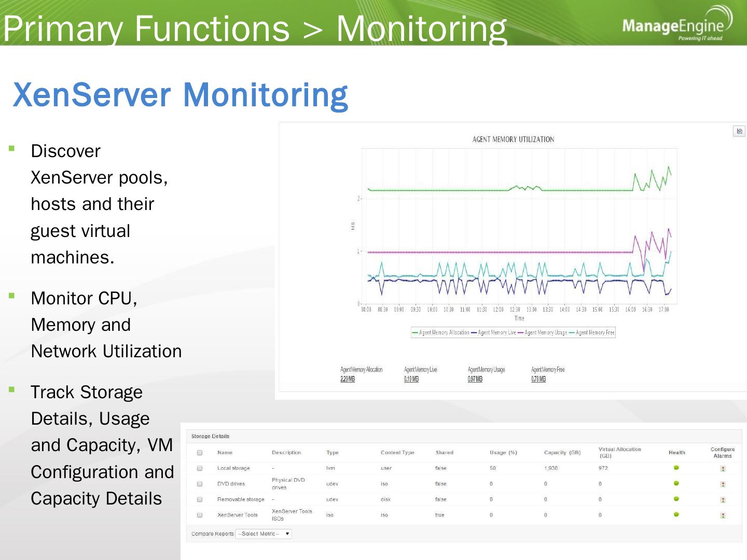Image resolution: width=747 pixels, height=560 pixels.
Task: Click the 0.19 MB Agent Memory Live value
Action: [411, 379]
